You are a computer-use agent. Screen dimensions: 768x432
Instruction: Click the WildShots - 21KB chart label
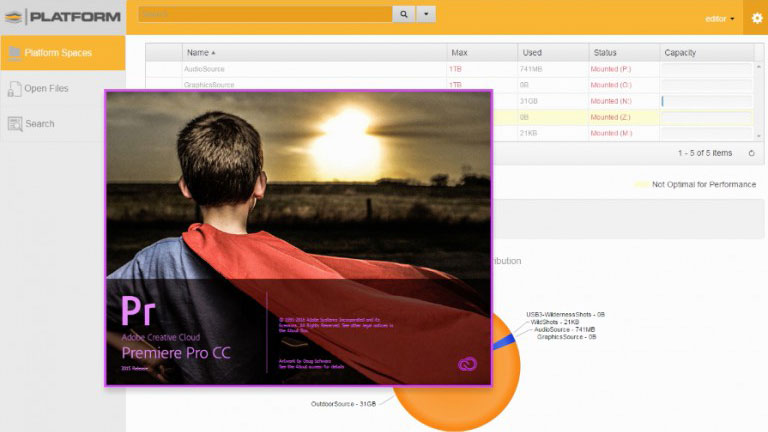(555, 322)
